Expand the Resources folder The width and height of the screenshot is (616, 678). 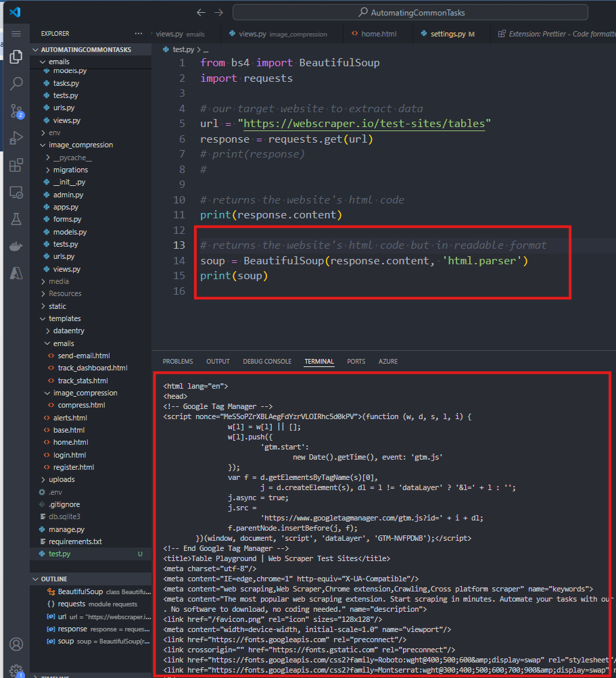tap(91, 293)
